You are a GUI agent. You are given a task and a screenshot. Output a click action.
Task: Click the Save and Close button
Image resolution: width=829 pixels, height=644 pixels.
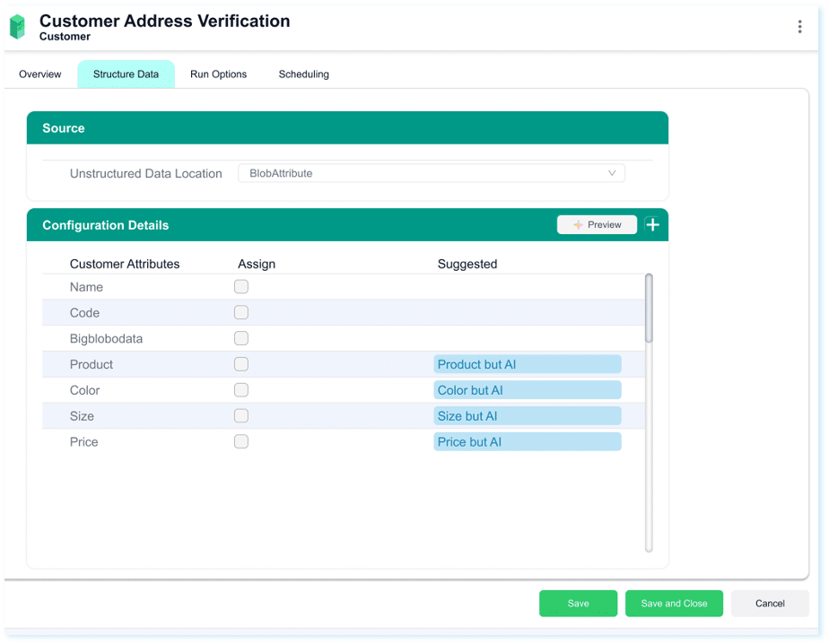(x=674, y=604)
